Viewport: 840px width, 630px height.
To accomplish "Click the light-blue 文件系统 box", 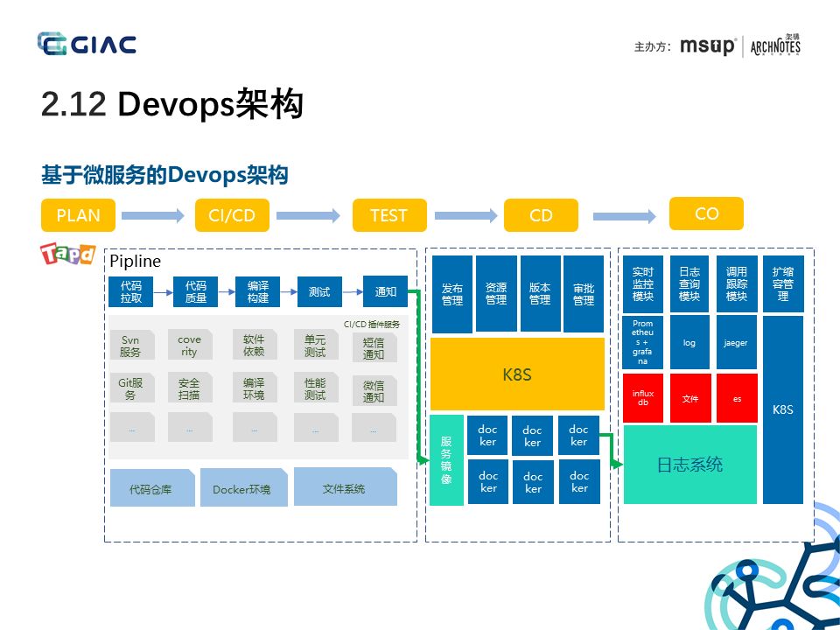I will click(x=346, y=487).
